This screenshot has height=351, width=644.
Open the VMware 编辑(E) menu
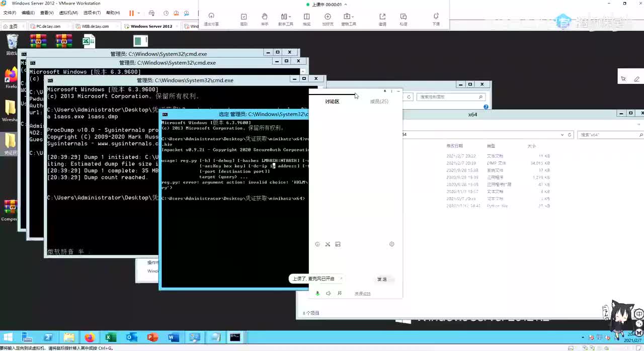pyautogui.click(x=28, y=13)
